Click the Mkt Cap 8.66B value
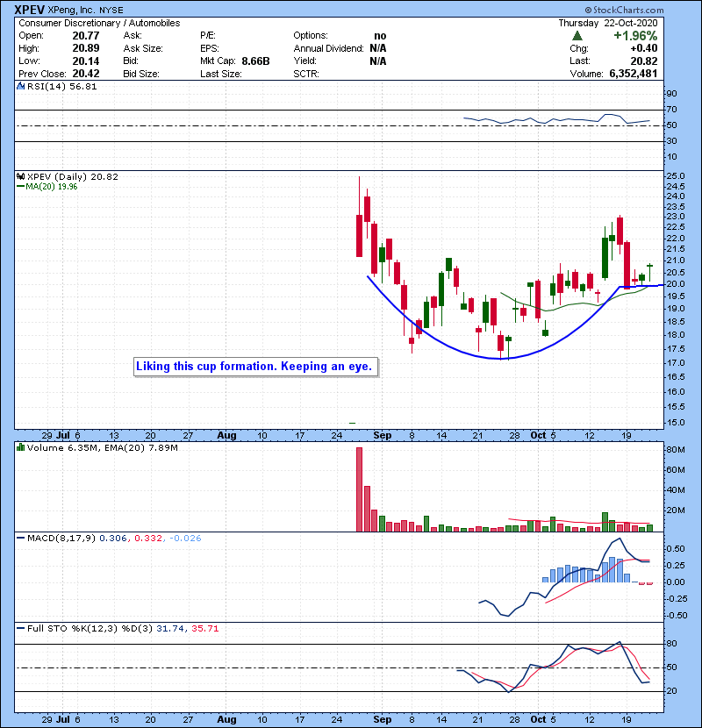Screen dimensions: 702x728 tap(254, 61)
